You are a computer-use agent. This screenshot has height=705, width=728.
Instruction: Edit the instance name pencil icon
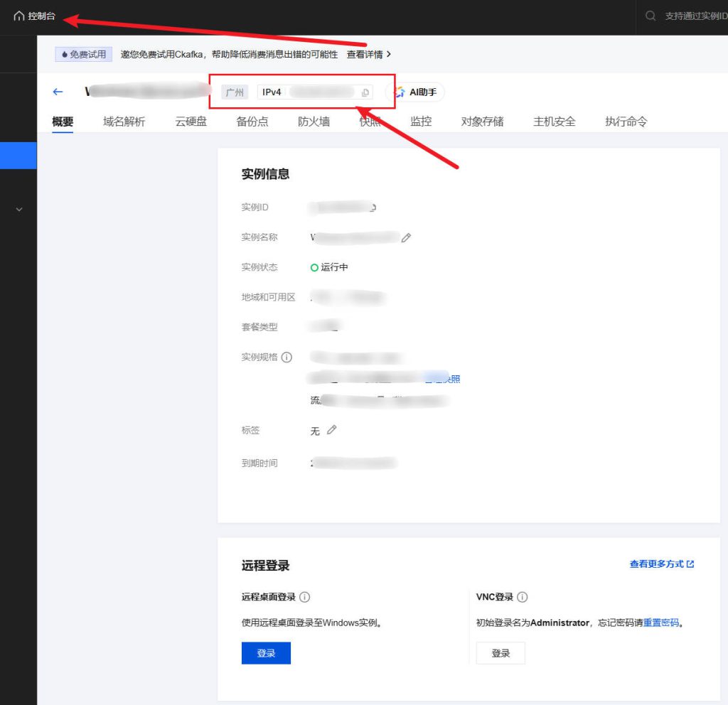[x=406, y=237]
